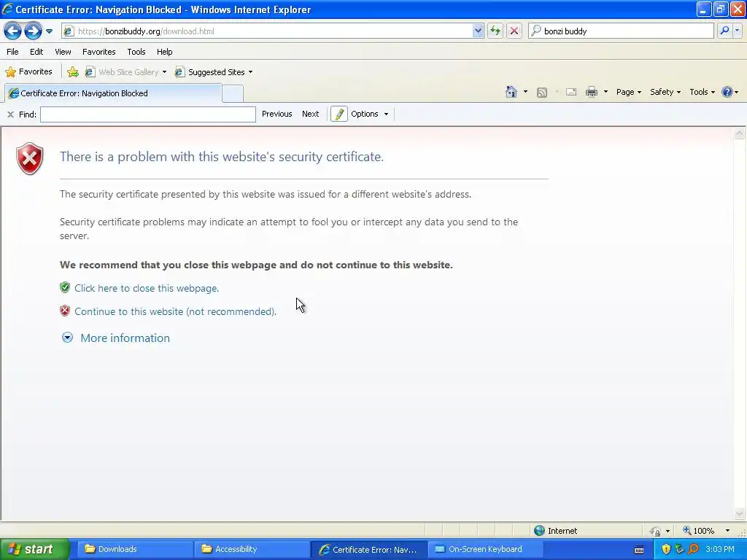Viewport: 747px width, 560px height.
Task: Open the recent pages dropdown next to Forward
Action: click(x=49, y=31)
